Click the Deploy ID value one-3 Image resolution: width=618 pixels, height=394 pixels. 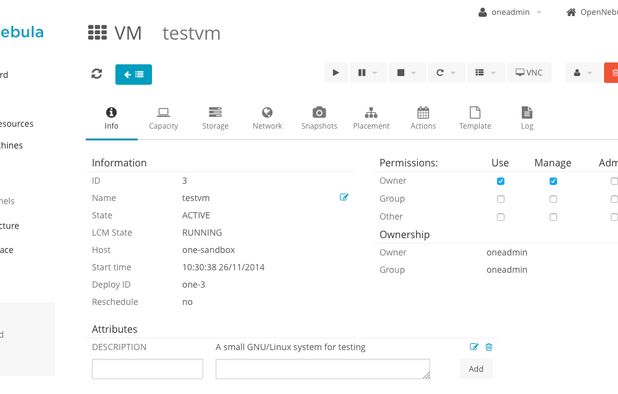[x=194, y=284]
